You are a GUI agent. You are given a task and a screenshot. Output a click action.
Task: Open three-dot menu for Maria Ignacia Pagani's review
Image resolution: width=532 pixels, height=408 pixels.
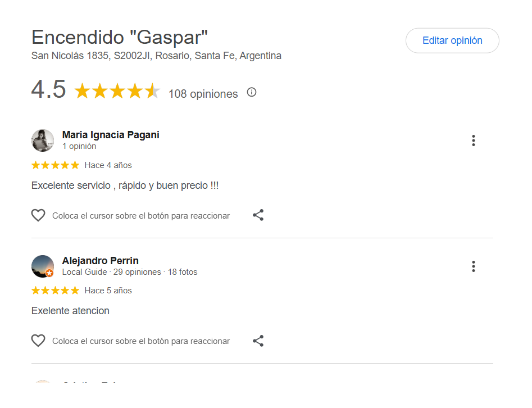coord(474,140)
